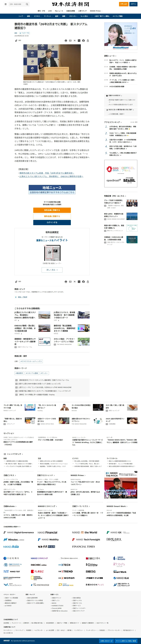
Task: Click the Facebook share icon above article
Action: (83, 40)
